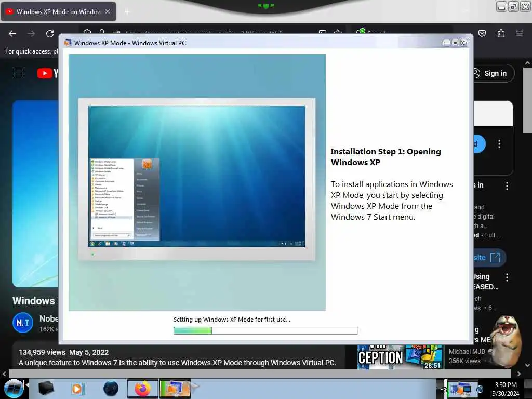Click the Michael MJD channel name
Viewport: 532px width, 399px height.
[x=467, y=352]
